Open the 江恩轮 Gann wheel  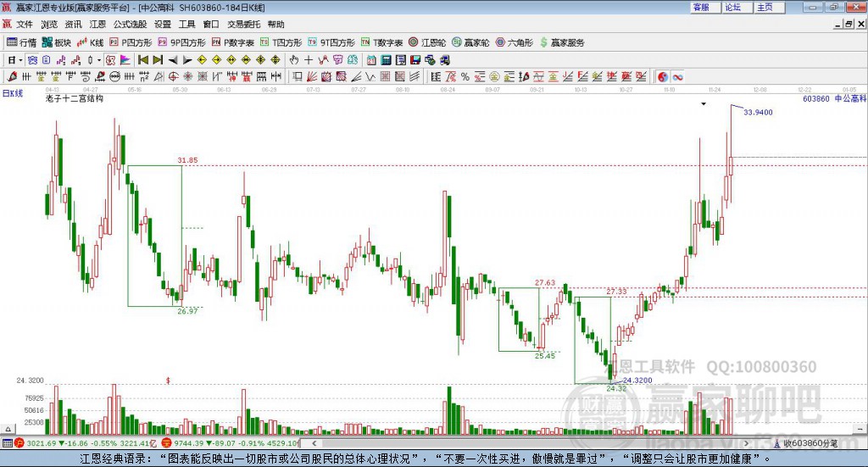tap(427, 42)
